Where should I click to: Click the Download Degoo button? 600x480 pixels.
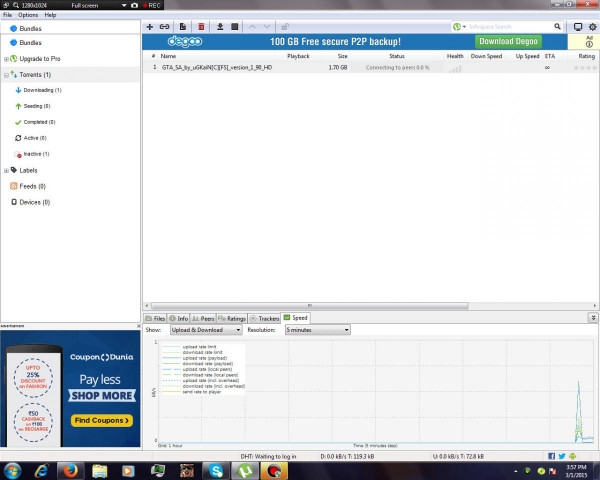tap(509, 41)
